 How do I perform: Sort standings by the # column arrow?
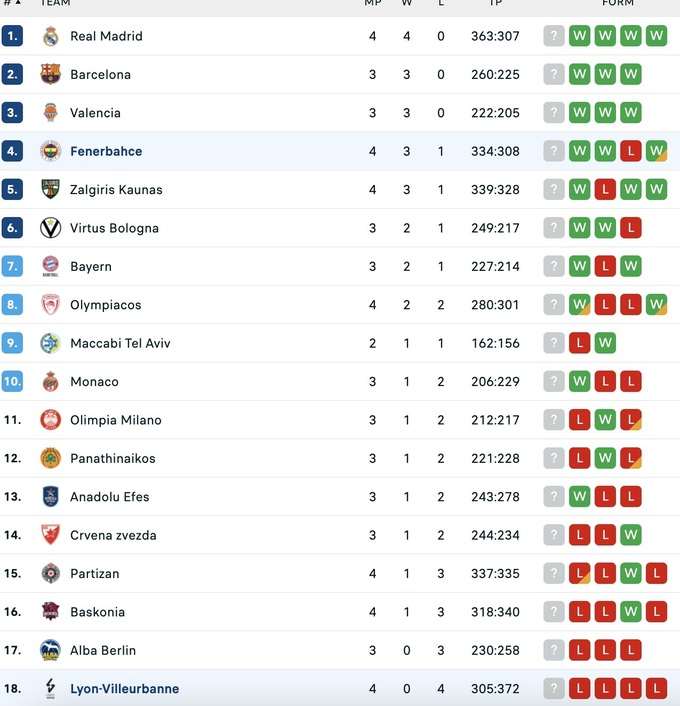[18, 3]
